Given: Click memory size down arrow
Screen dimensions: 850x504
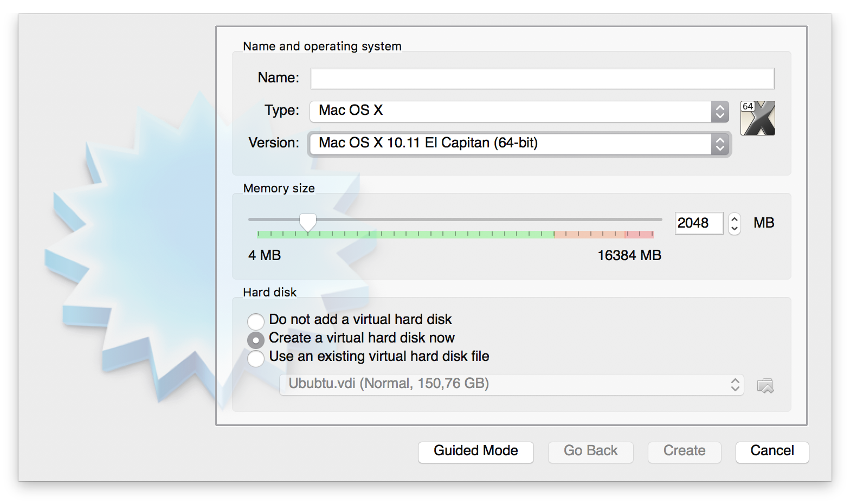Looking at the screenshot, I should [735, 228].
